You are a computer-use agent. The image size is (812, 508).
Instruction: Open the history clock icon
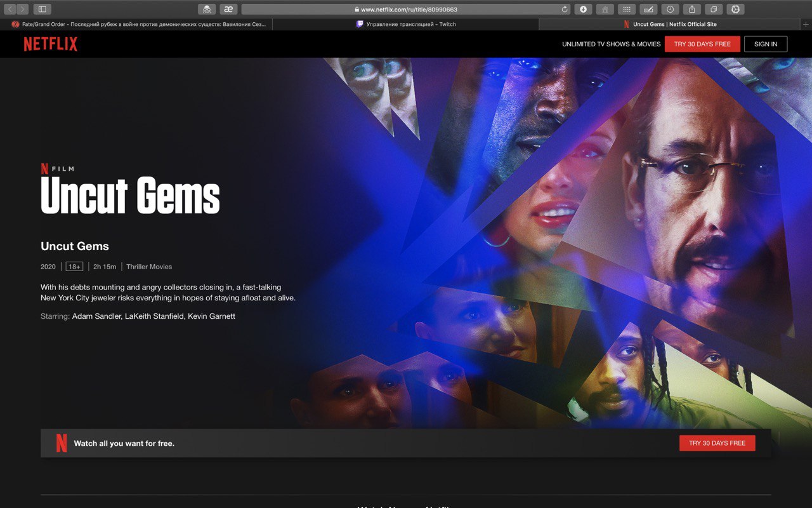tap(670, 9)
